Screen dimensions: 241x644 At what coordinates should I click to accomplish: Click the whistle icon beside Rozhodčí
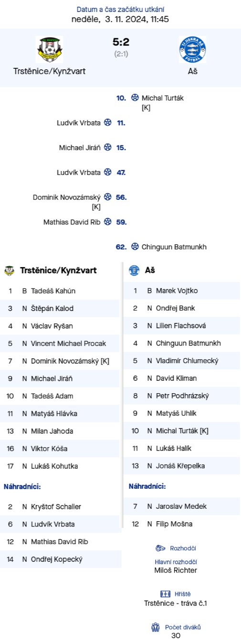tap(161, 548)
